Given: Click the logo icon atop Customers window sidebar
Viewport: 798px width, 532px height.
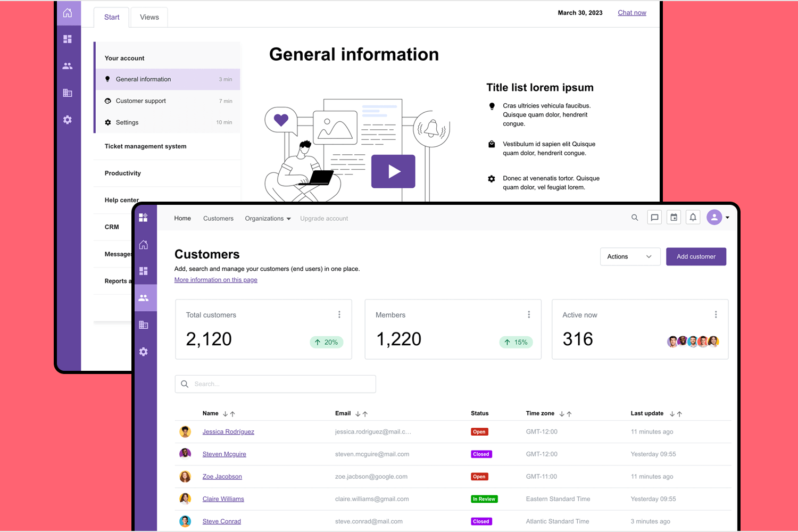Looking at the screenshot, I should tap(143, 218).
